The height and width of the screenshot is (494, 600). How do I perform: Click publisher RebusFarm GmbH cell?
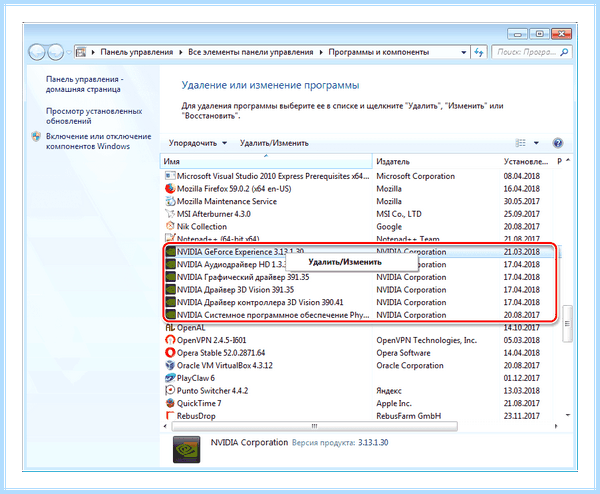[x=409, y=416]
